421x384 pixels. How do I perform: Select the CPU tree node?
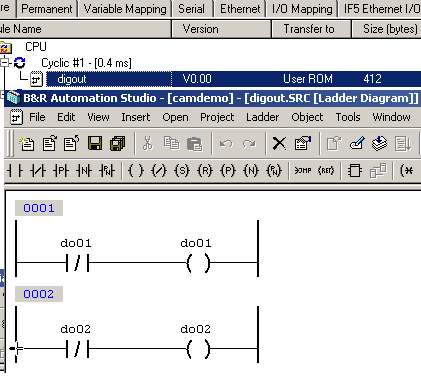pyautogui.click(x=36, y=47)
